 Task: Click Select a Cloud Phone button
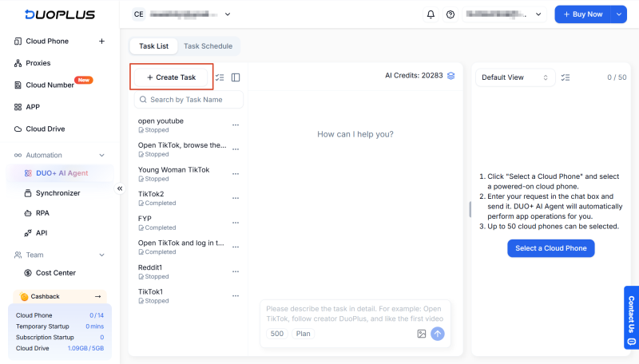551,248
